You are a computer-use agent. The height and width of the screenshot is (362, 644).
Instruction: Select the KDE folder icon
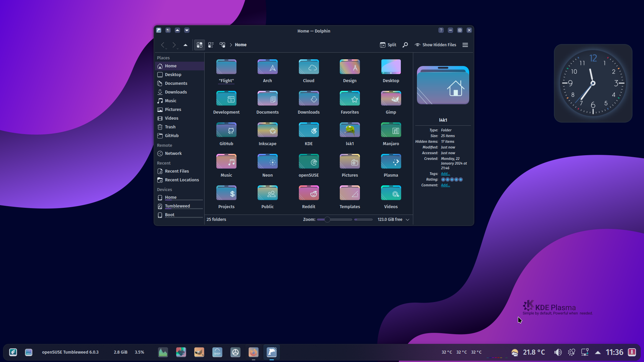coord(309,130)
